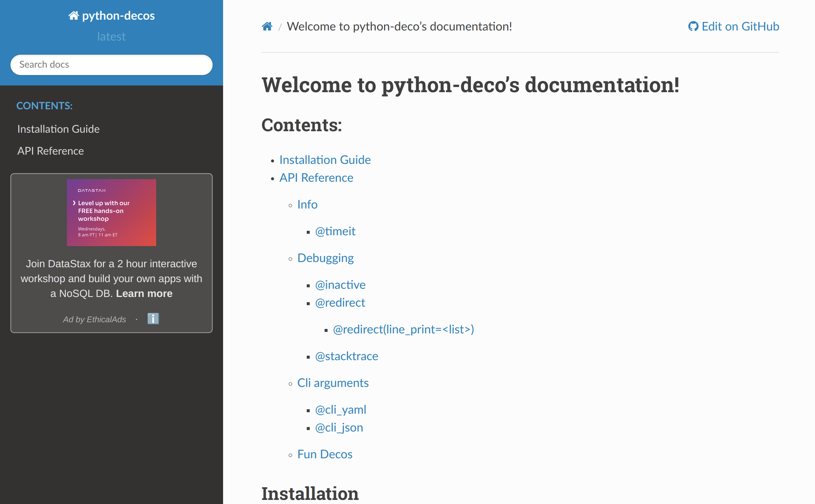Open Installation Guide in the sidebar
The width and height of the screenshot is (815, 504).
[x=58, y=129]
